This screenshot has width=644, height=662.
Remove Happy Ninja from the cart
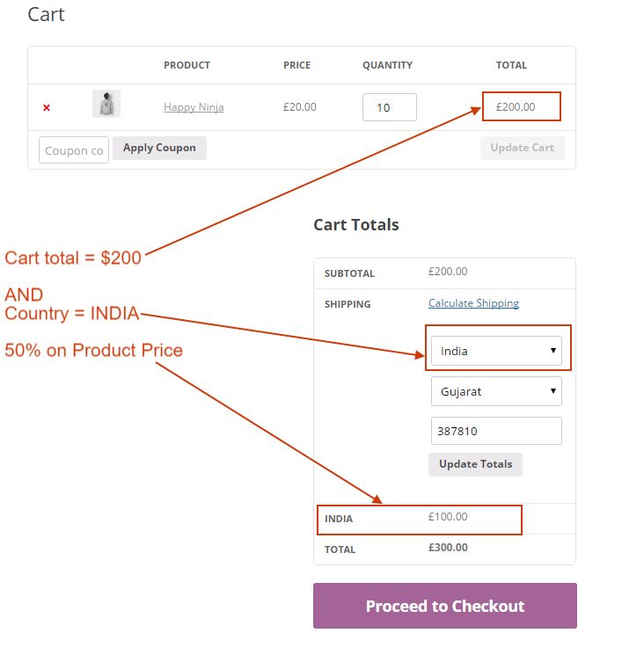(47, 107)
